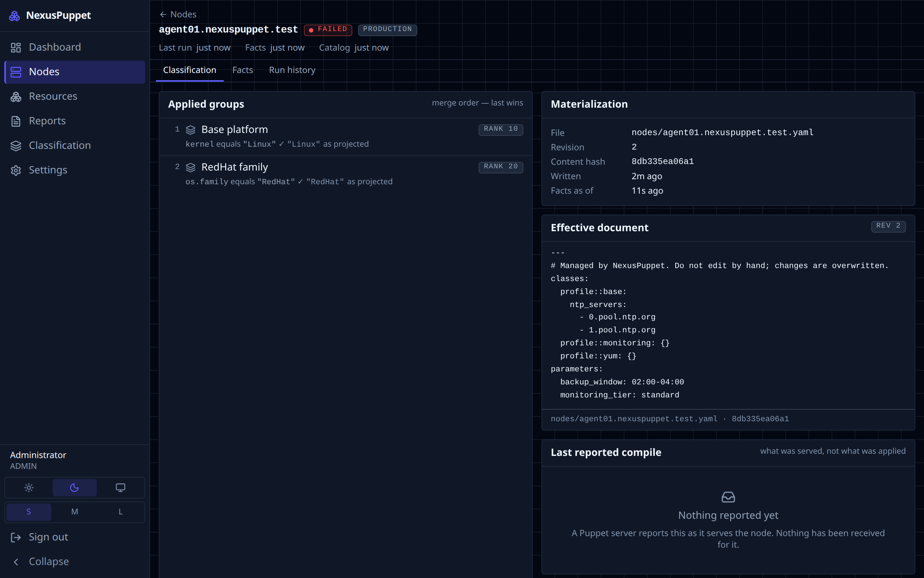Click the inbox icon above Nothing reported yet
This screenshot has width=924, height=578.
pos(728,497)
